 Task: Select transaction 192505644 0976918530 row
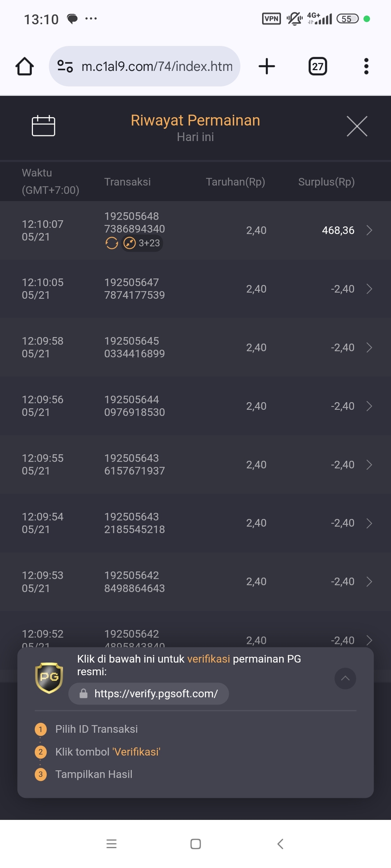[195, 406]
